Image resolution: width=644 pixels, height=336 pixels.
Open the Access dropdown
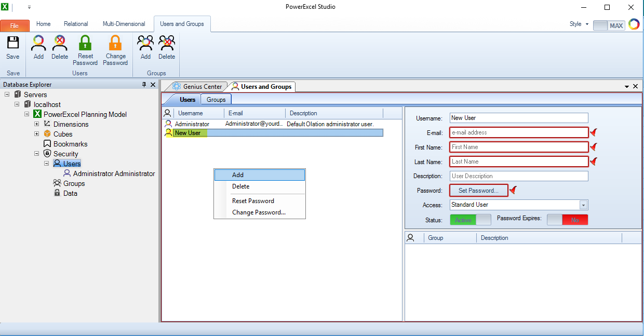[x=583, y=205]
